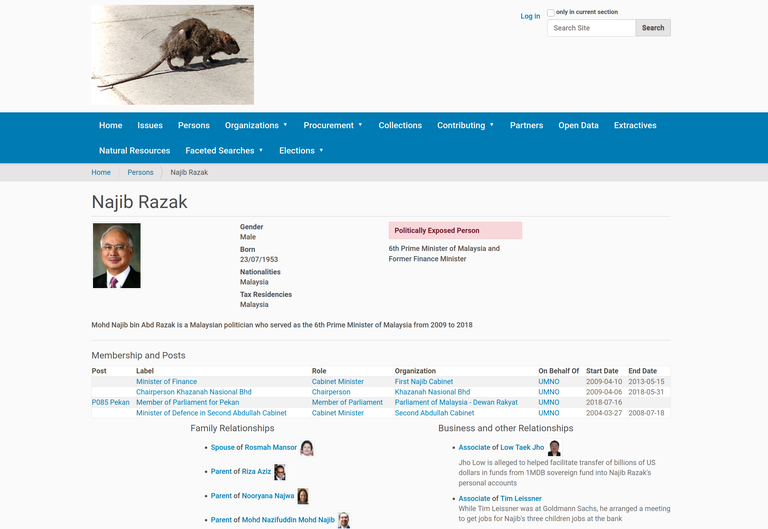Image resolution: width=768 pixels, height=529 pixels.
Task: Click the start date 2009-04-10
Action: [604, 382]
